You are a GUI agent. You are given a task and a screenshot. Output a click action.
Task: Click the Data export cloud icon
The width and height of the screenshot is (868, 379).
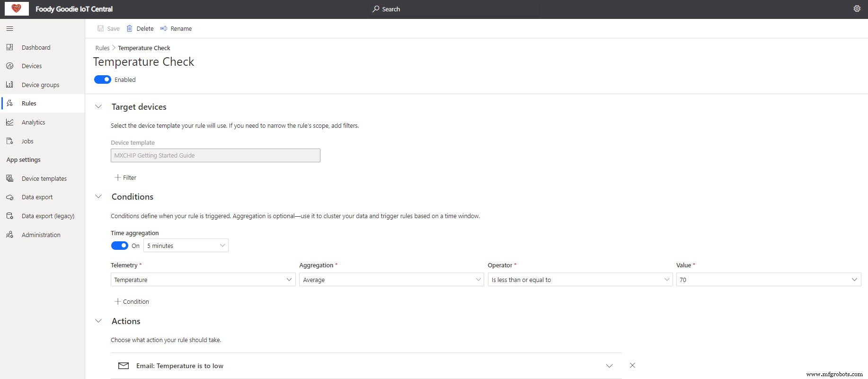point(9,197)
